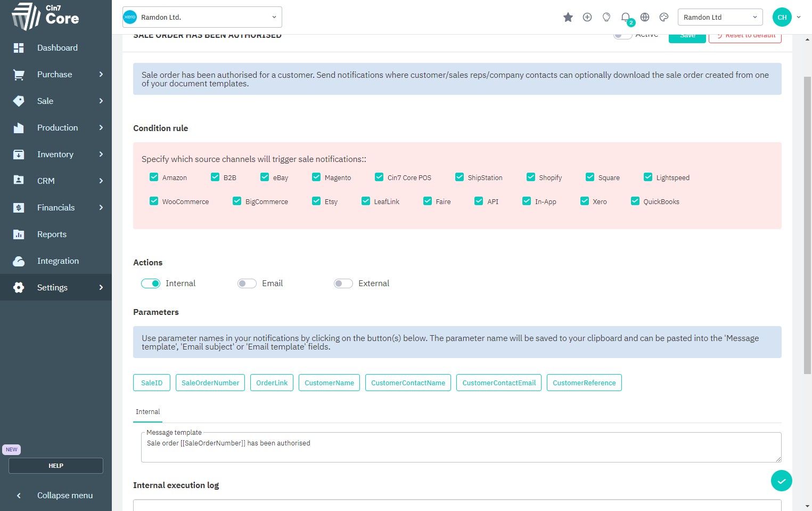The image size is (812, 511).
Task: Click the plus circle quick-add icon
Action: 587,18
